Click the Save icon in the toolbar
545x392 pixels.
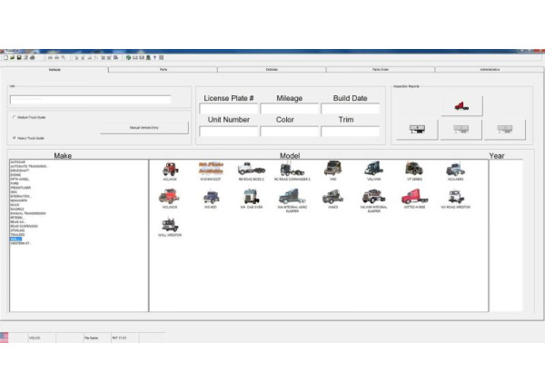[19, 57]
